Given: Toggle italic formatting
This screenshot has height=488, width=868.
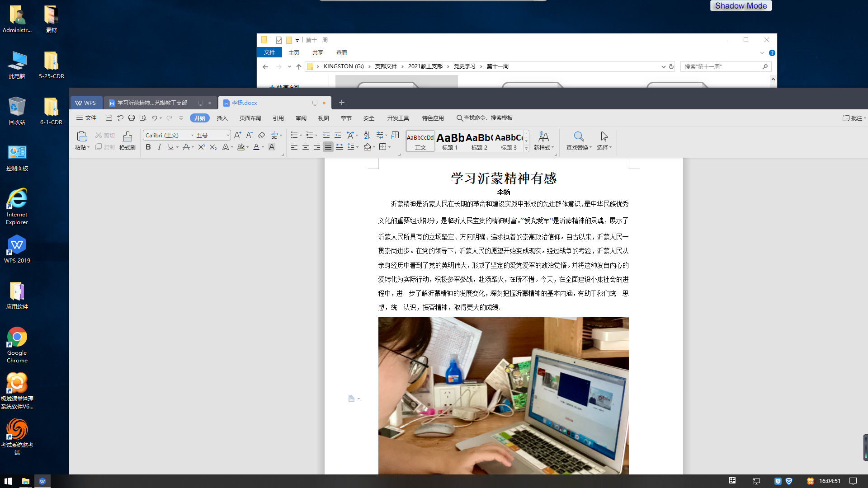Looking at the screenshot, I should click(x=159, y=147).
